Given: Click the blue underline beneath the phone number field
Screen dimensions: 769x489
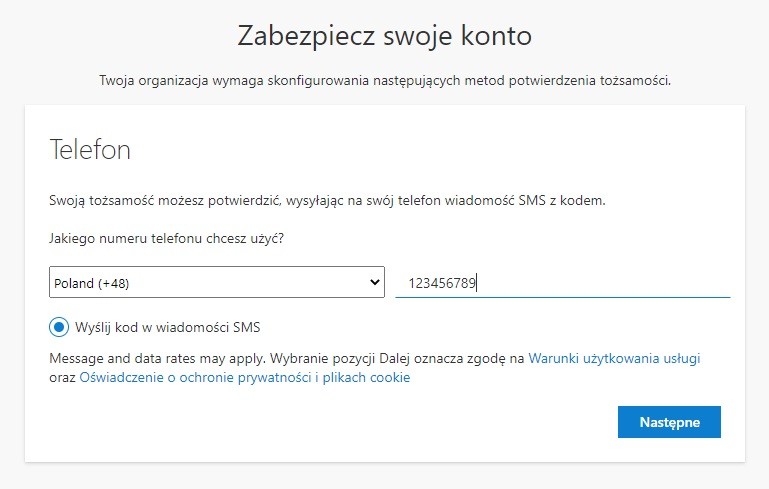Looking at the screenshot, I should (563, 297).
